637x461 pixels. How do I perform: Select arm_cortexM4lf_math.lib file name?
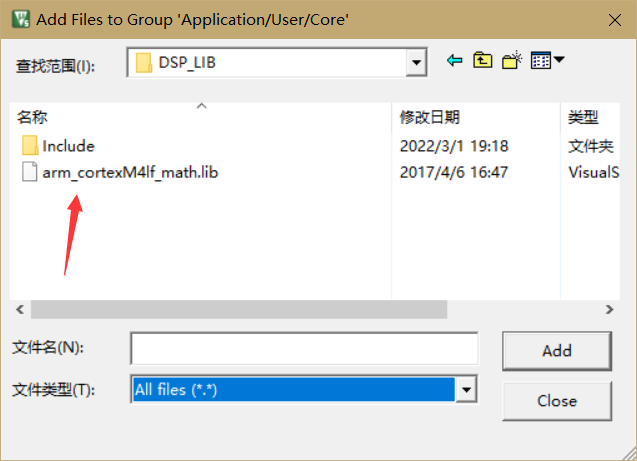click(130, 173)
